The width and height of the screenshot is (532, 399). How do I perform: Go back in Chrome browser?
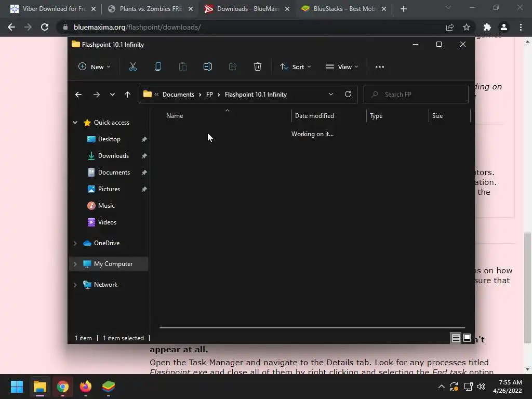11,27
